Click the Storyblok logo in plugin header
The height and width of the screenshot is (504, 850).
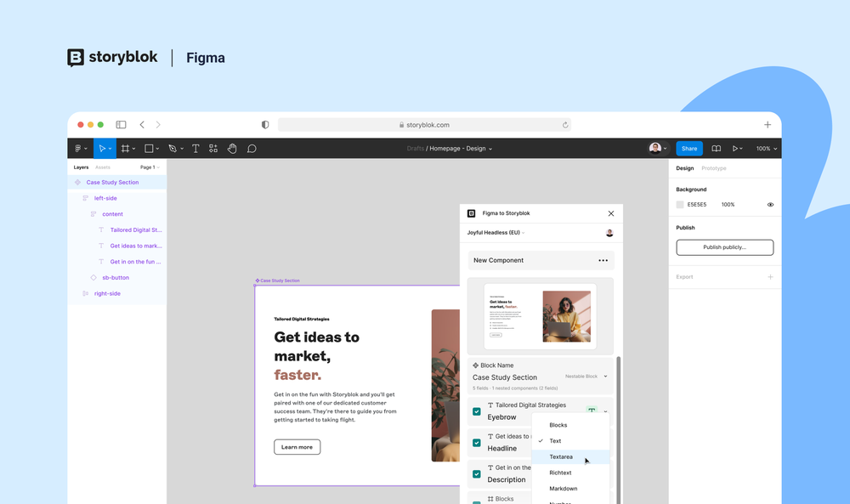point(472,213)
